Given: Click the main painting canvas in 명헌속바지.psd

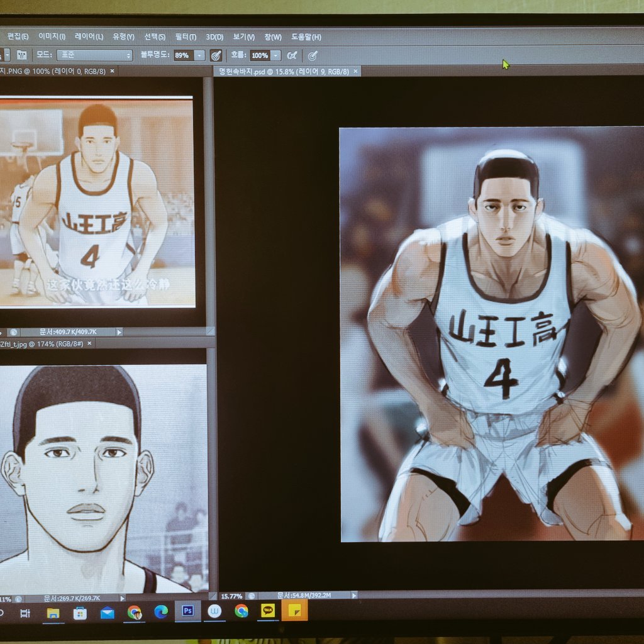Looking at the screenshot, I should 492,335.
